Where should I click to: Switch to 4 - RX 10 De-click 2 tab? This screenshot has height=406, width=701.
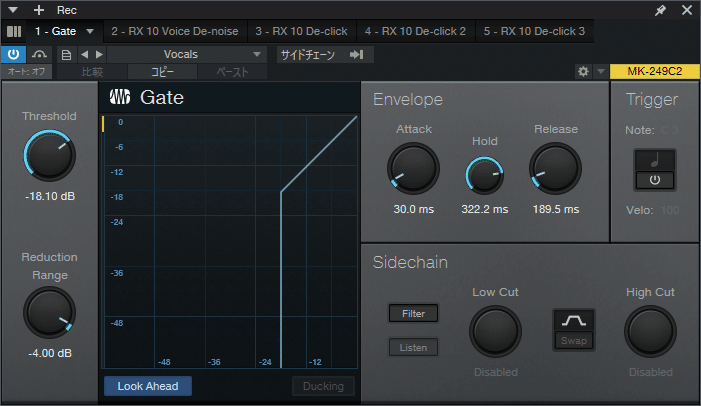415,31
